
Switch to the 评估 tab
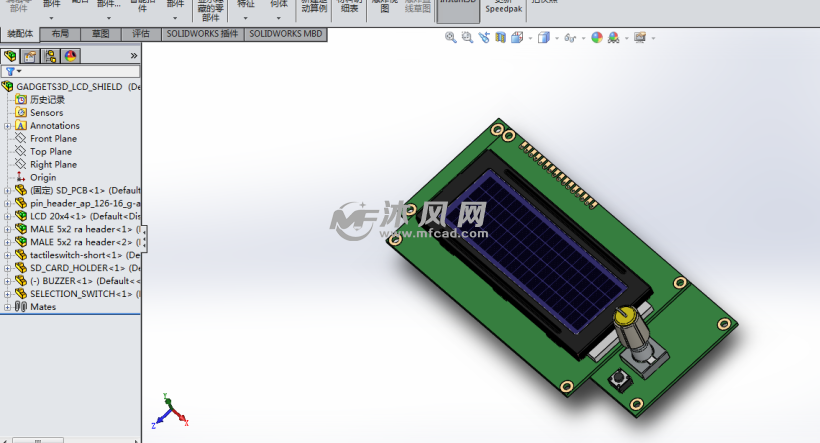pyautogui.click(x=141, y=34)
